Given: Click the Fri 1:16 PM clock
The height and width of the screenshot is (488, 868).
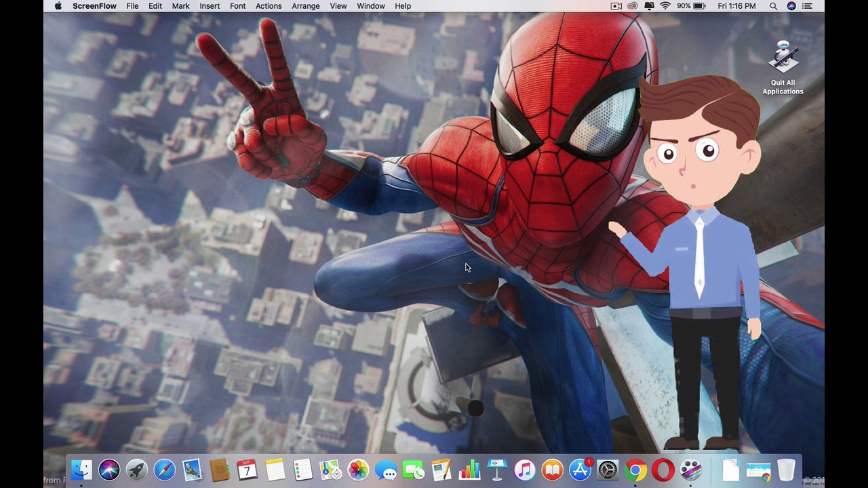Looking at the screenshot, I should pyautogui.click(x=736, y=6).
